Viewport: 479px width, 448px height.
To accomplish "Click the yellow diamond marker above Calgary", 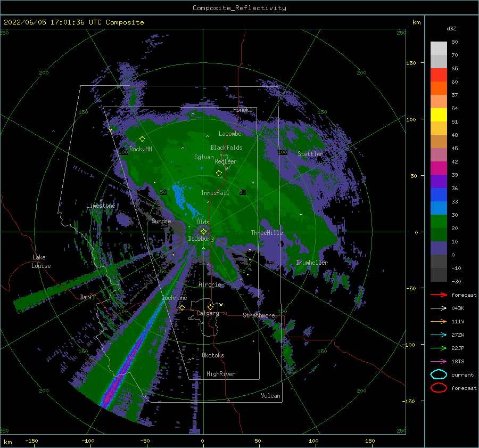I will [210, 307].
